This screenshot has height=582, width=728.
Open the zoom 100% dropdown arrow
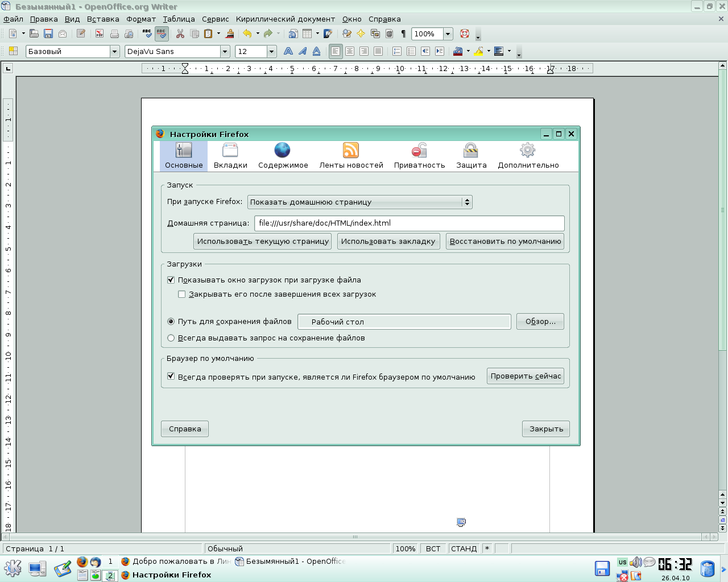(x=448, y=34)
